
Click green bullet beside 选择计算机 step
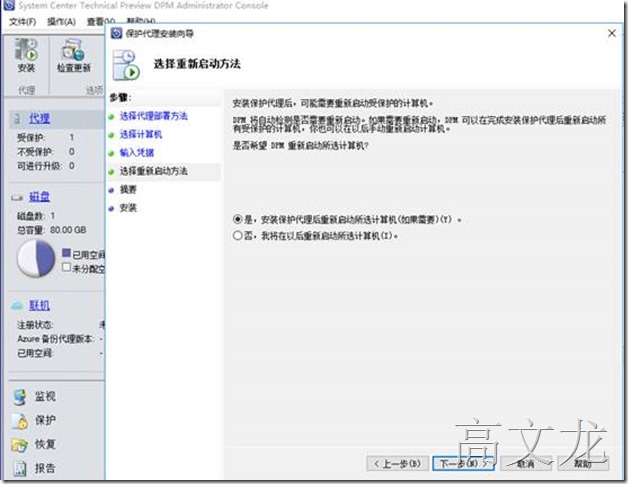(x=111, y=135)
